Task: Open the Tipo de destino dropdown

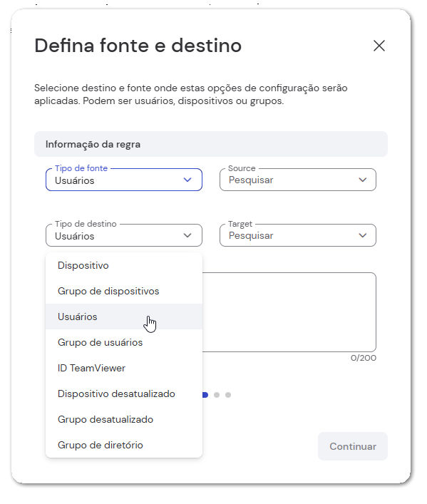Action: [x=124, y=235]
